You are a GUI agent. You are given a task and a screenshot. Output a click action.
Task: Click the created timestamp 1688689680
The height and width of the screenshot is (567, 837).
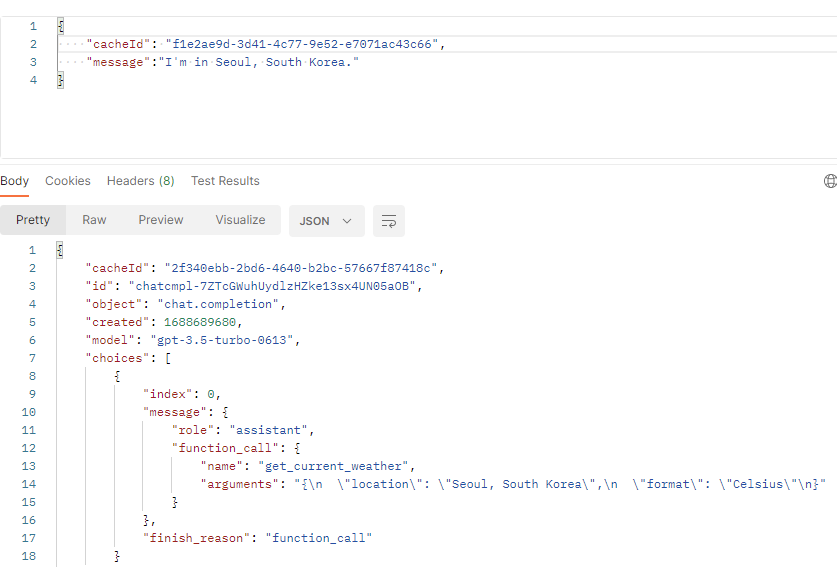200,322
